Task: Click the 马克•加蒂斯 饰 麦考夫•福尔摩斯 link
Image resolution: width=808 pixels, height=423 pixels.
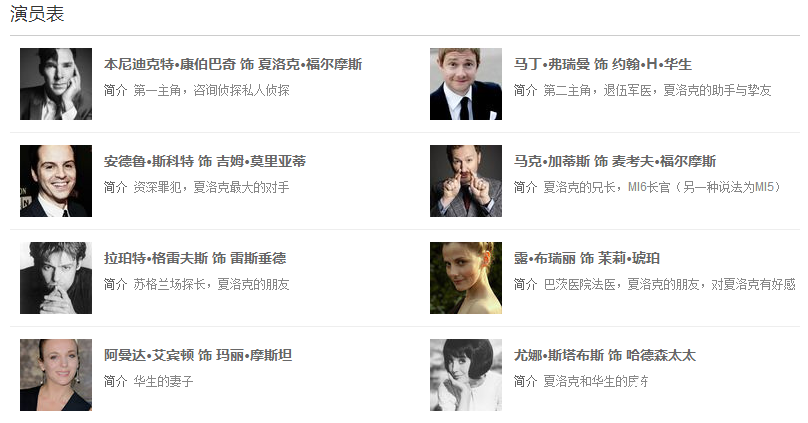Action: point(615,161)
